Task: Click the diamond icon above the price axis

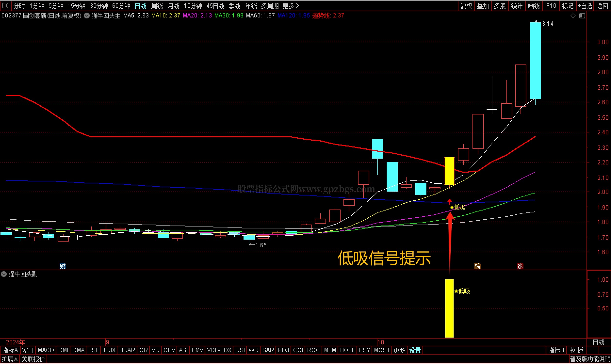Action: pos(573,16)
